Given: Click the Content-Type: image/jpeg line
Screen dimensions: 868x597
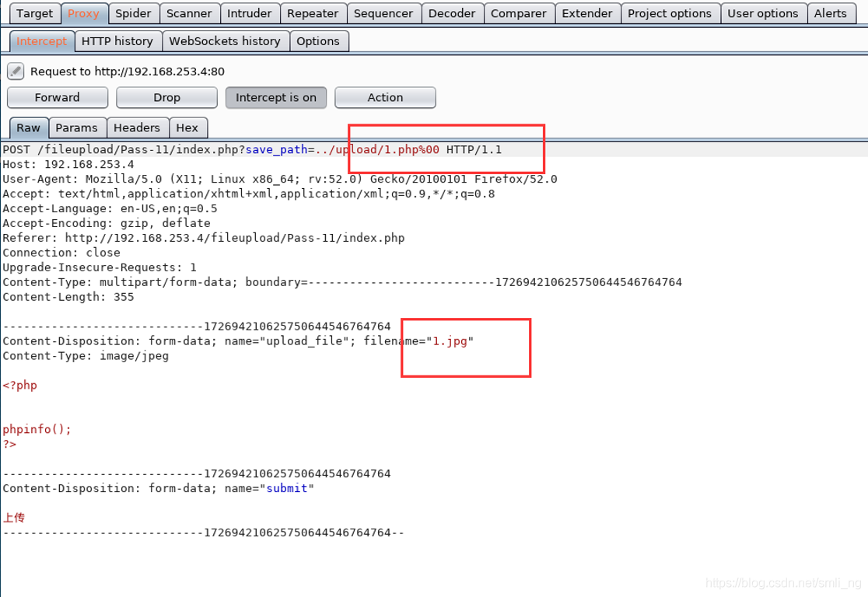Looking at the screenshot, I should 86,356.
